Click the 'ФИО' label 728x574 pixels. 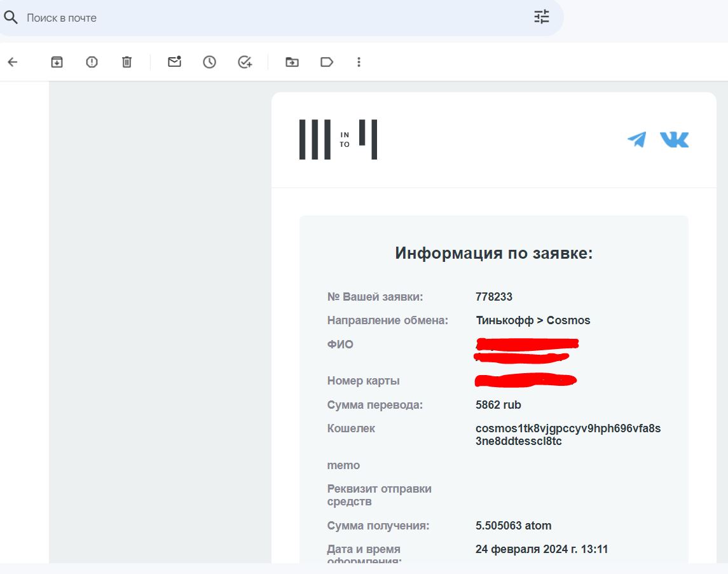click(x=340, y=345)
